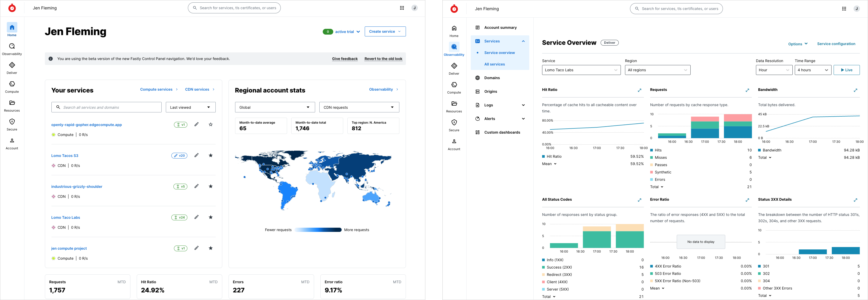Open user avatar J in right window

click(857, 9)
